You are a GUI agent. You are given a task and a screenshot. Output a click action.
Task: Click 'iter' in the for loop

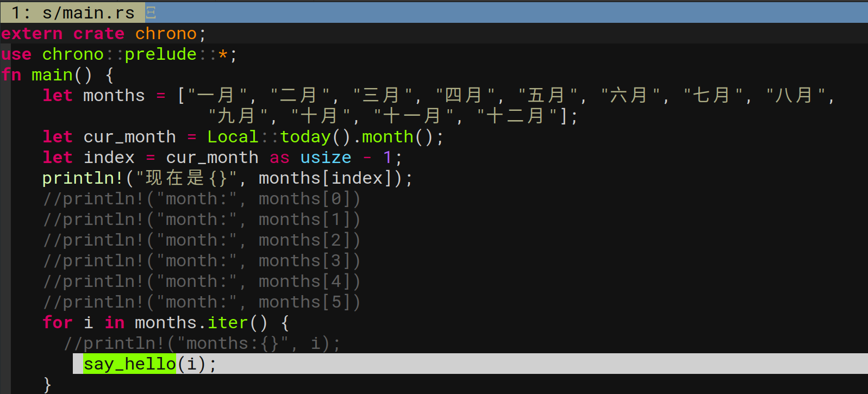point(227,323)
